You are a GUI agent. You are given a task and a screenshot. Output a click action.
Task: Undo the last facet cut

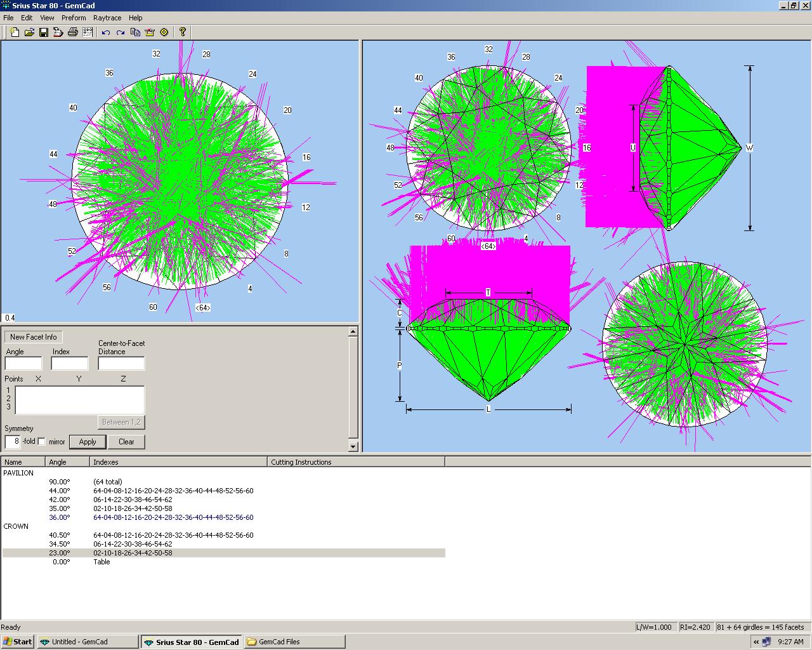pyautogui.click(x=106, y=32)
